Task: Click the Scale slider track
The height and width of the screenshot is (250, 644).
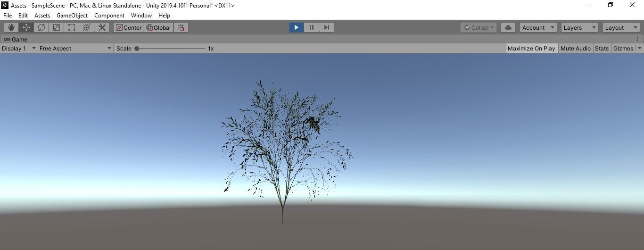Action: pyautogui.click(x=171, y=48)
